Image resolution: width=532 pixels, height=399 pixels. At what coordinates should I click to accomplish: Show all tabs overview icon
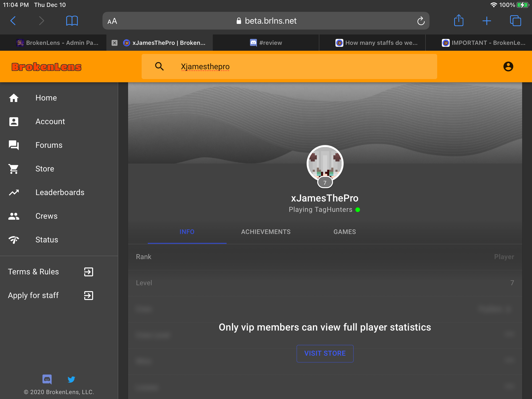click(x=515, y=21)
